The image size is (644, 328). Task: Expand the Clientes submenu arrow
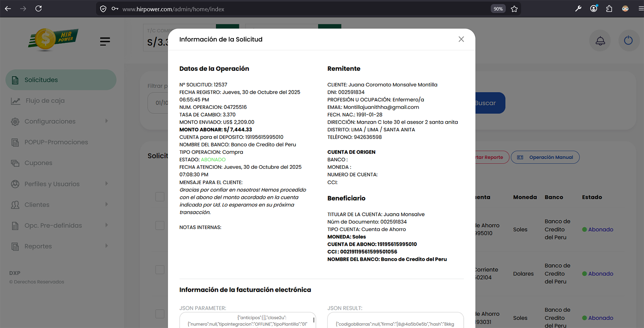point(107,204)
